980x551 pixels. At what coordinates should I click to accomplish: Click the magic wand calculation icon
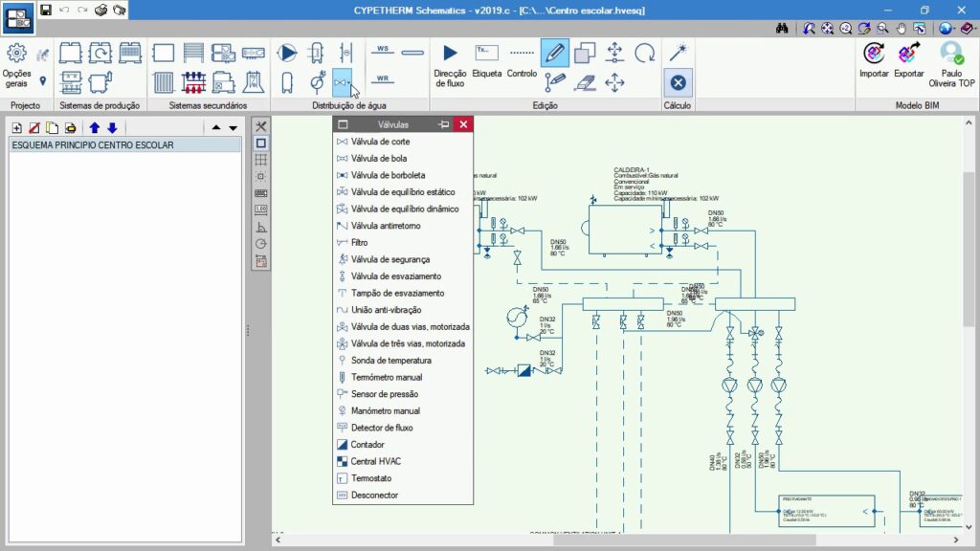(x=678, y=51)
